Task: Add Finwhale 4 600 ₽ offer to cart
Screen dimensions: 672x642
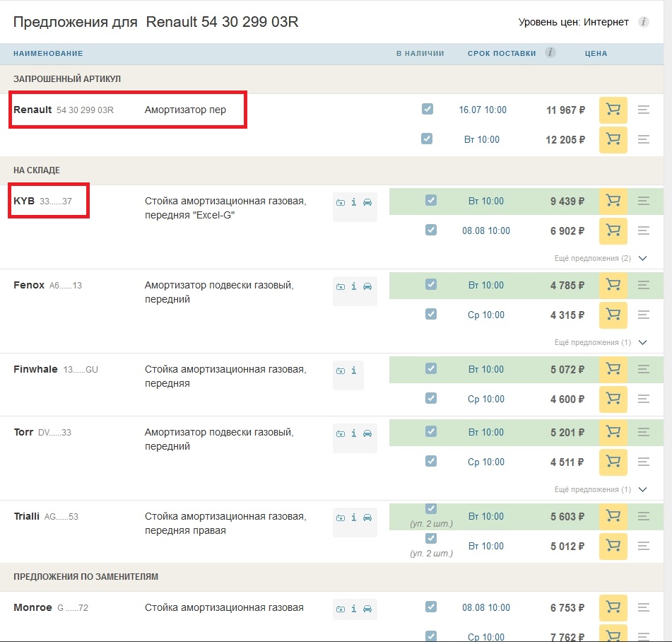Action: pos(613,399)
